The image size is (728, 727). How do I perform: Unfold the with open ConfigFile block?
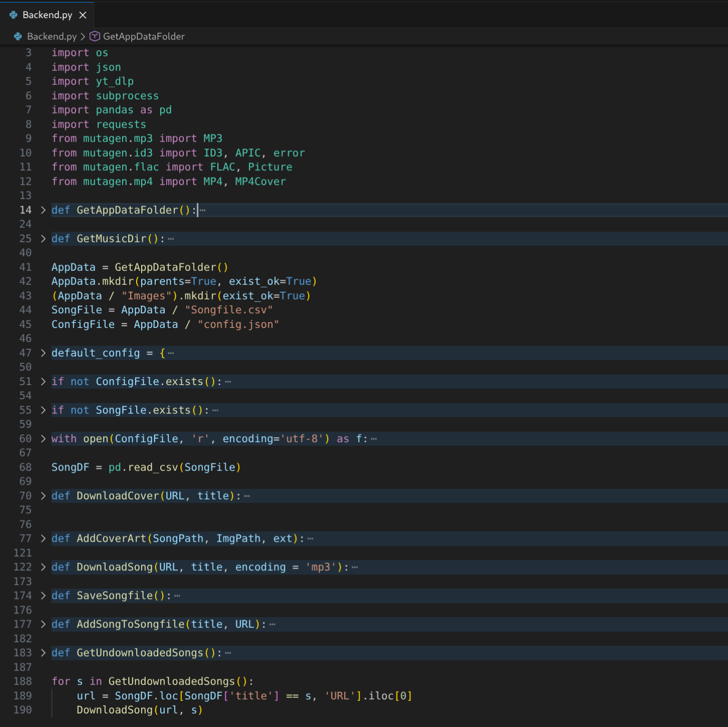(x=43, y=439)
